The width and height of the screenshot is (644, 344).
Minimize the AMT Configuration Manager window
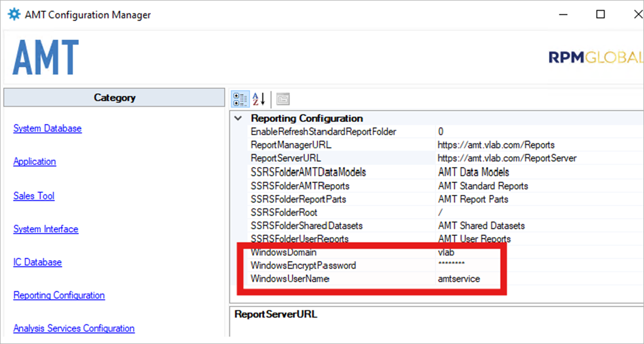[x=563, y=14]
